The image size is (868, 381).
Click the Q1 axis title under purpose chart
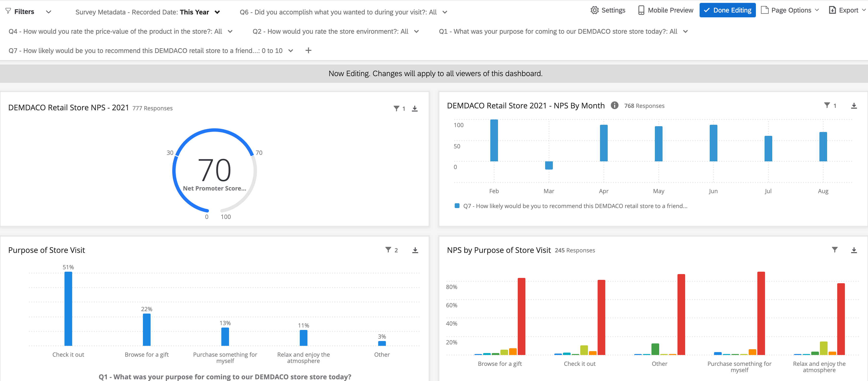225,377
